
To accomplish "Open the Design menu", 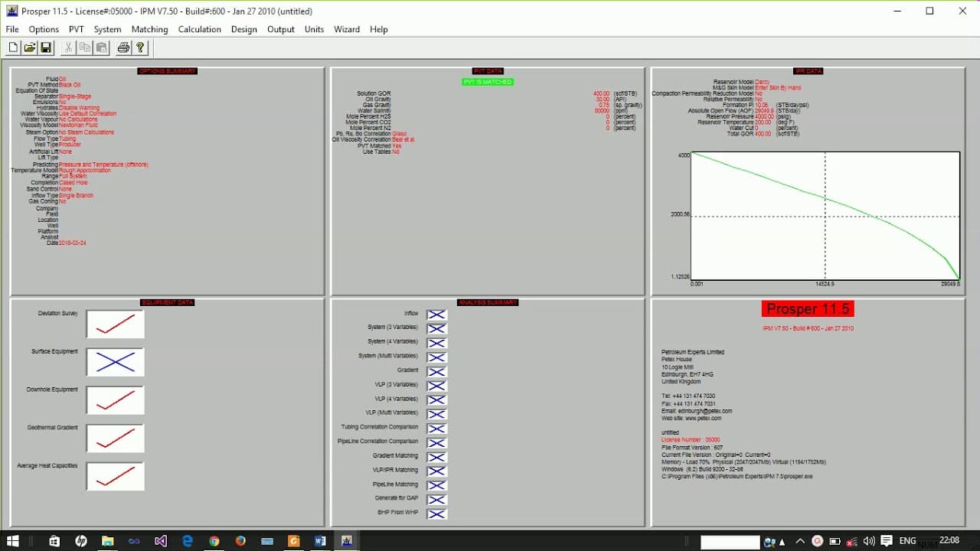I will coord(244,29).
